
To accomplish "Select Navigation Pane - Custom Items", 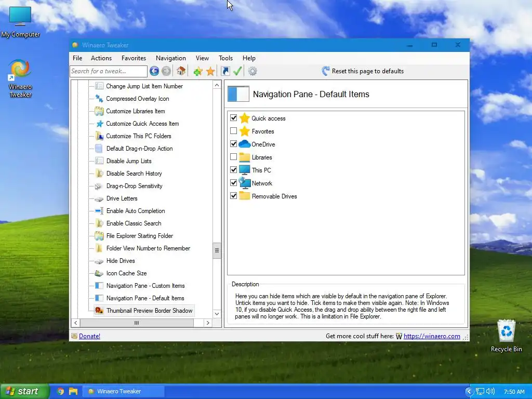I will click(x=145, y=286).
